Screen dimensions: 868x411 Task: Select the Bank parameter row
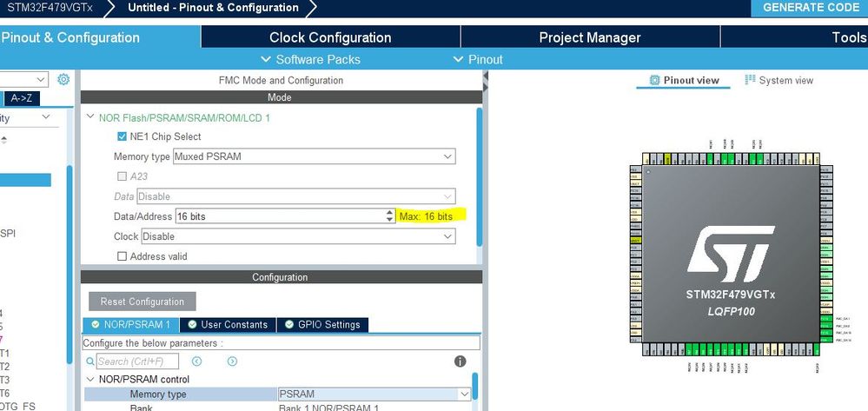tap(277, 408)
